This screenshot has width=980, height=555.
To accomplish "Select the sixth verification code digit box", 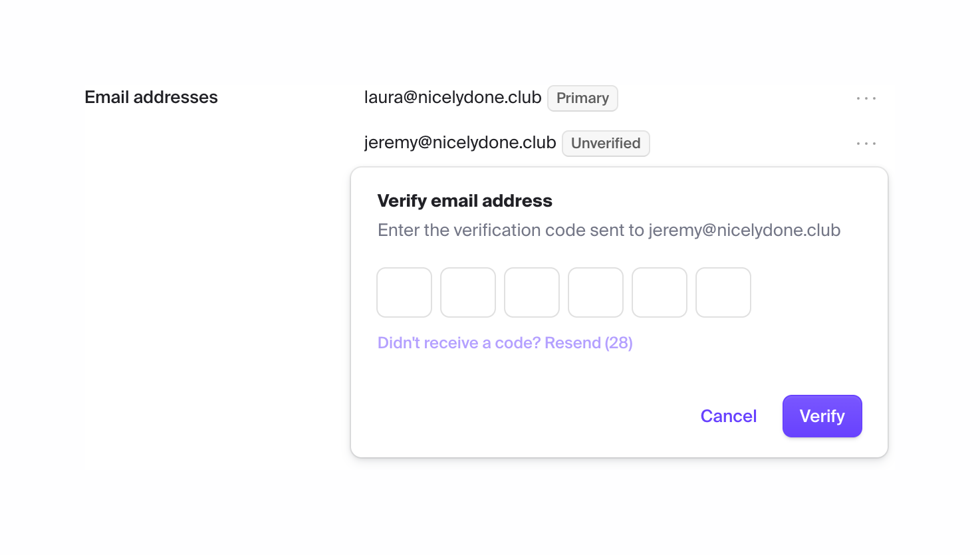I will click(x=723, y=292).
